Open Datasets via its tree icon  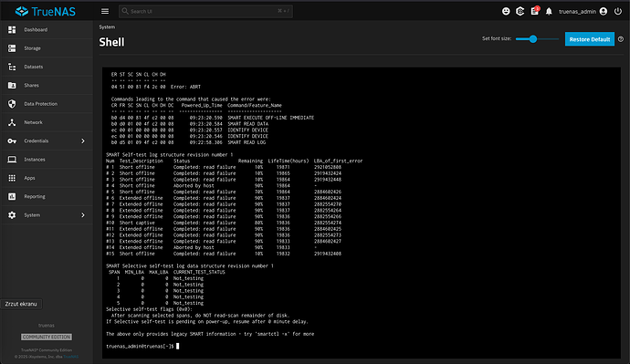coord(12,67)
